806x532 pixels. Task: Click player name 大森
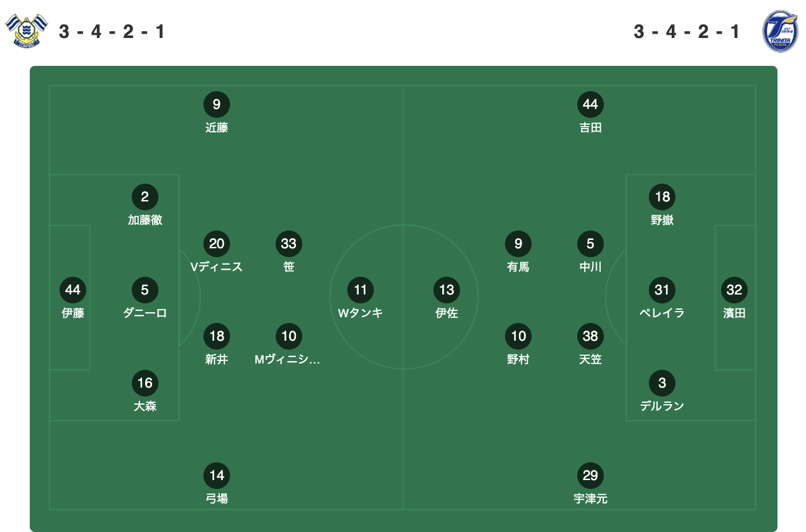tap(145, 406)
